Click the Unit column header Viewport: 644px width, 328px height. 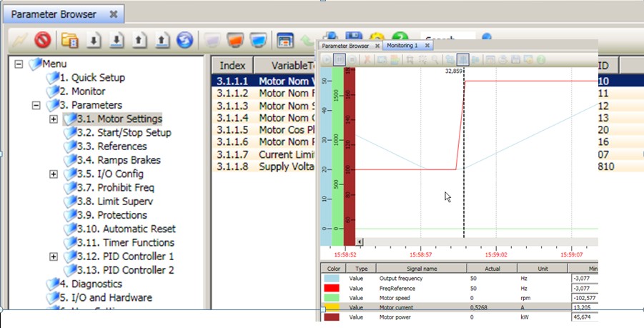(543, 269)
